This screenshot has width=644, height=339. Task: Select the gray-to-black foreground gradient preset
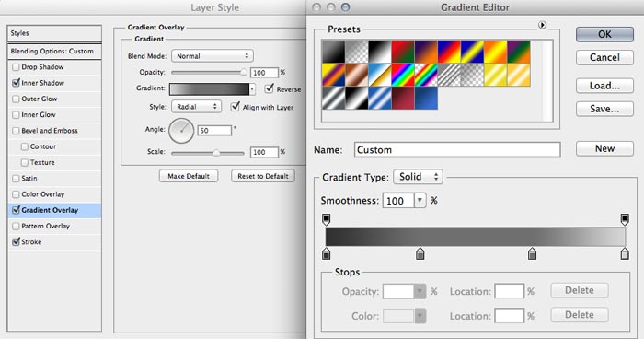(333, 52)
